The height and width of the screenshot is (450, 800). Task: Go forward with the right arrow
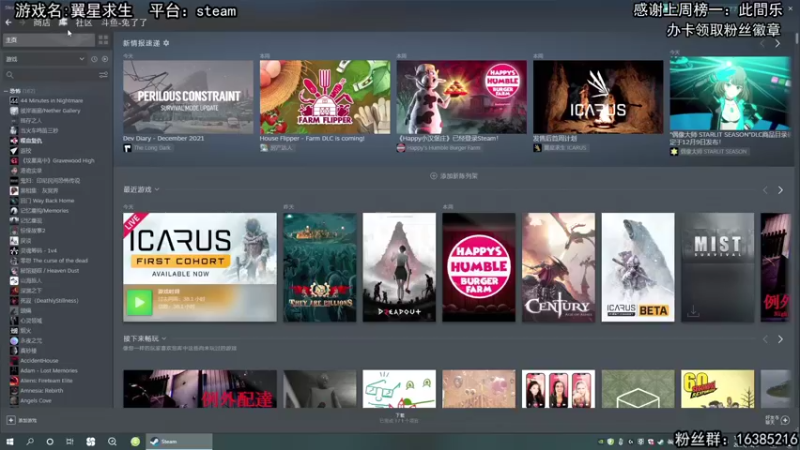point(22,22)
